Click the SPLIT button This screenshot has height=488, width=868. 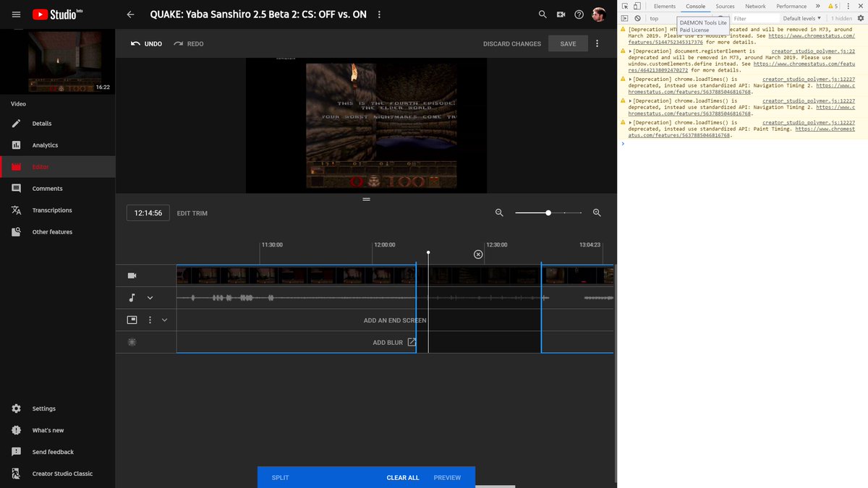click(x=280, y=477)
